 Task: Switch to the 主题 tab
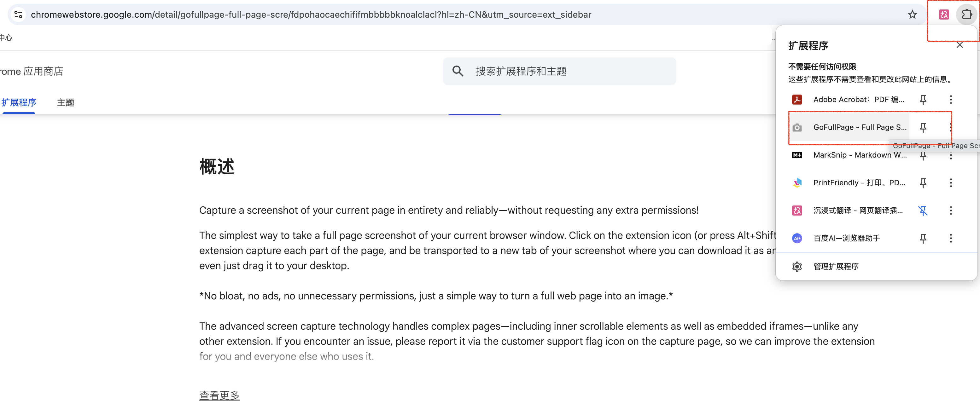(66, 103)
